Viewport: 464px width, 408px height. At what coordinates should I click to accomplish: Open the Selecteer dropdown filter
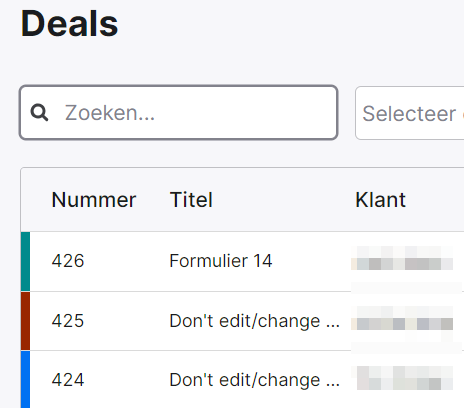[410, 113]
